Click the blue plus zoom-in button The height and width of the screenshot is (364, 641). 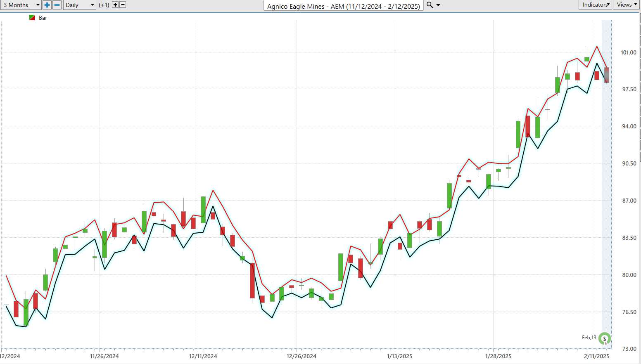coord(47,5)
